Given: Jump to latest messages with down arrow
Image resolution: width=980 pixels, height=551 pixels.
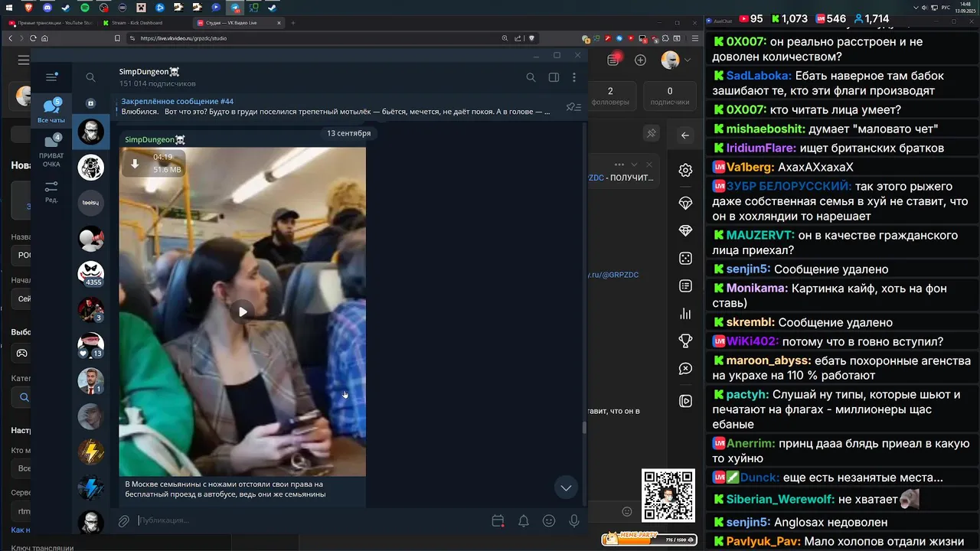Looking at the screenshot, I should click(x=566, y=487).
